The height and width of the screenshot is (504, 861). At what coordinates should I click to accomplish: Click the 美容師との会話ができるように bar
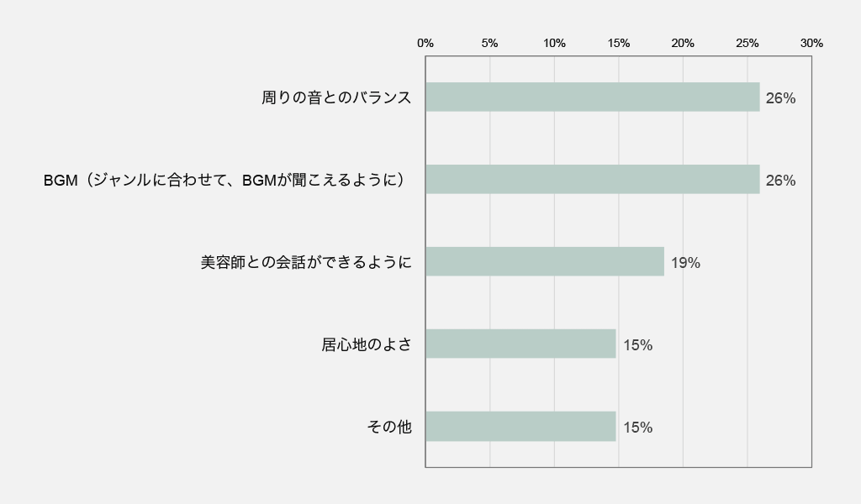pyautogui.click(x=544, y=262)
